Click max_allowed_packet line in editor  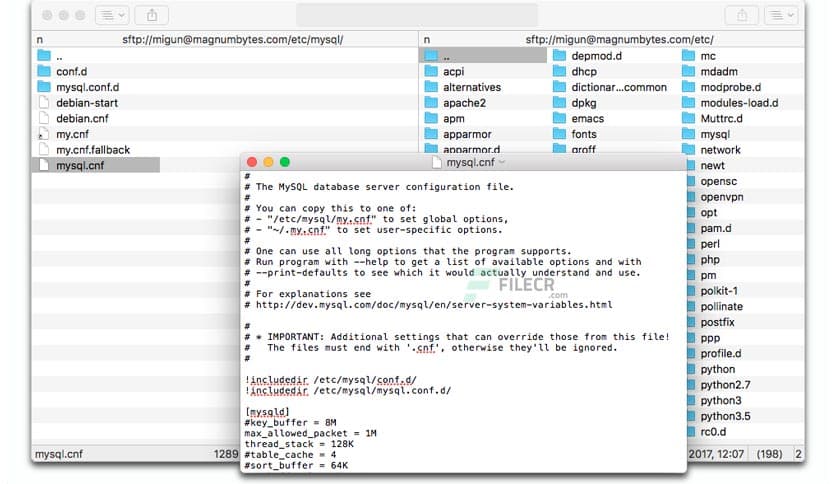click(x=310, y=433)
